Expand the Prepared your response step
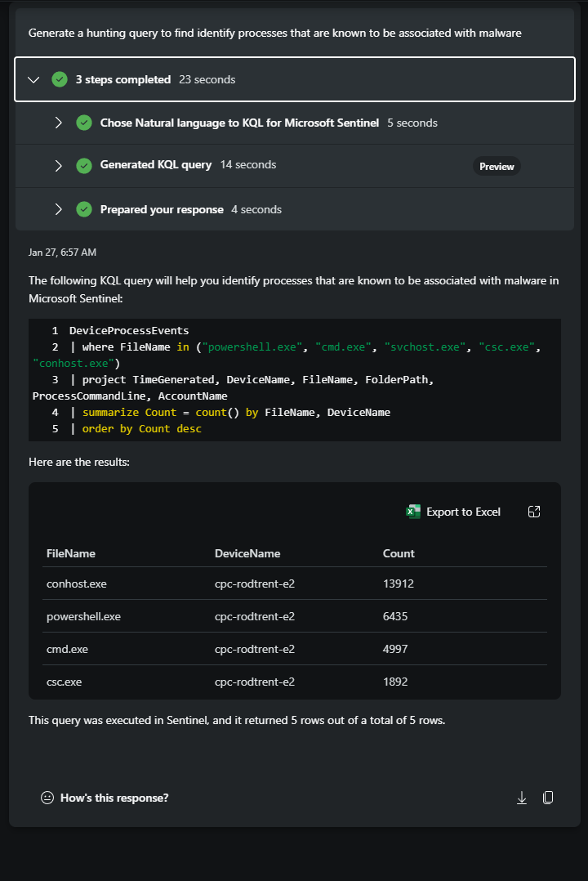Viewport: 588px width, 881px height. click(x=59, y=209)
